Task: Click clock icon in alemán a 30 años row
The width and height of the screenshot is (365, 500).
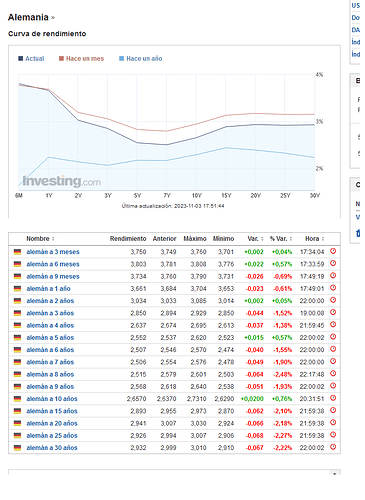Action: point(333,447)
